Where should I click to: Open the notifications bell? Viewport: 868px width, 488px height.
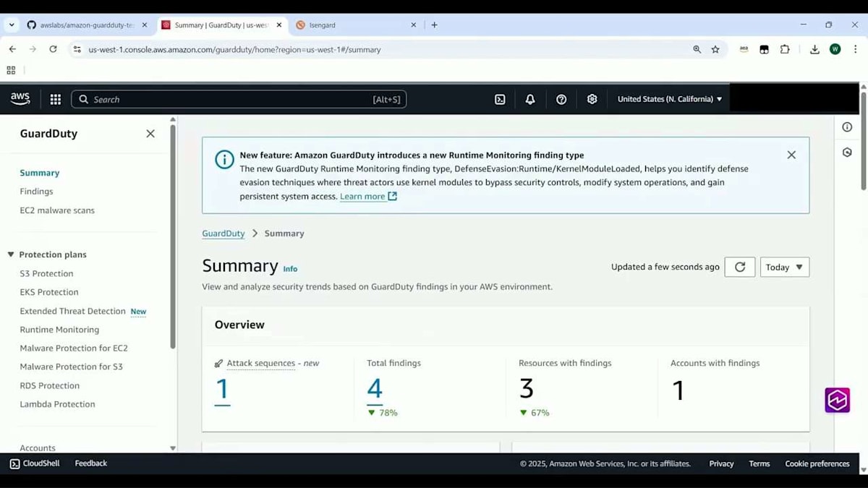(x=530, y=99)
